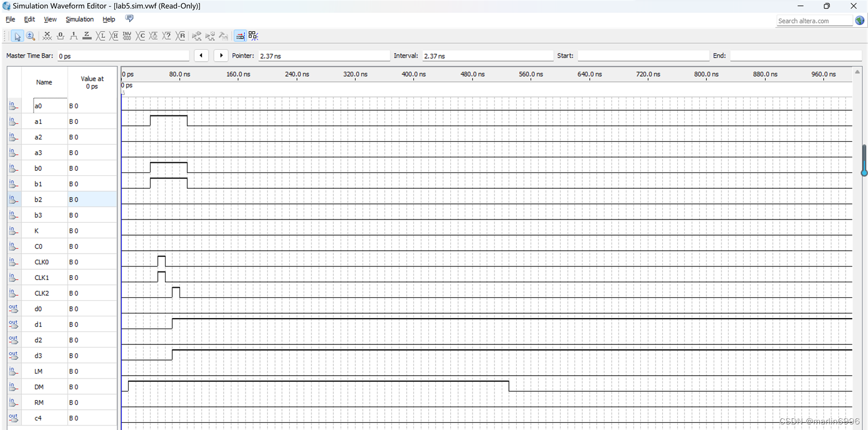Move time bar to next transition

click(221, 55)
